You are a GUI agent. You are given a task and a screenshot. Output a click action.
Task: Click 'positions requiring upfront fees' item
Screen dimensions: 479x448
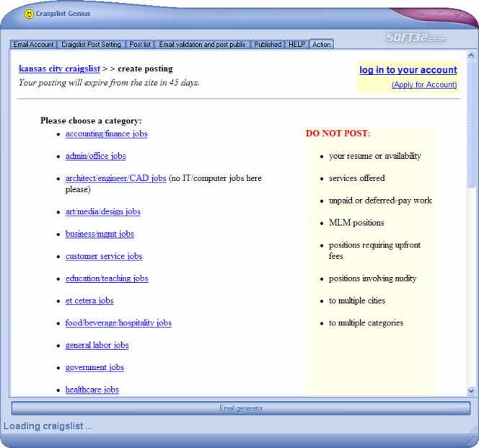click(x=374, y=250)
